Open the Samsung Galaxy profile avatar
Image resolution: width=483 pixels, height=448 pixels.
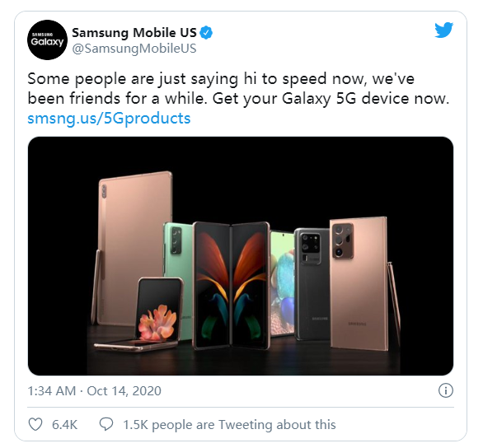pos(47,40)
